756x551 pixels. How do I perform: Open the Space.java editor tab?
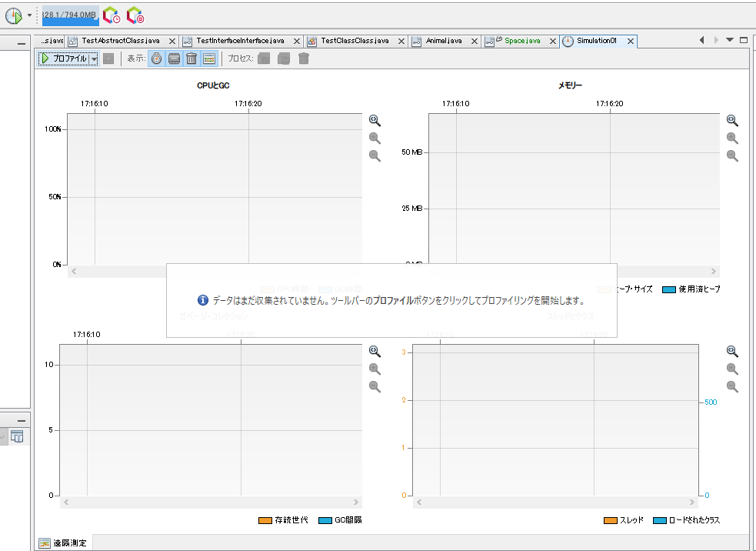click(x=522, y=41)
